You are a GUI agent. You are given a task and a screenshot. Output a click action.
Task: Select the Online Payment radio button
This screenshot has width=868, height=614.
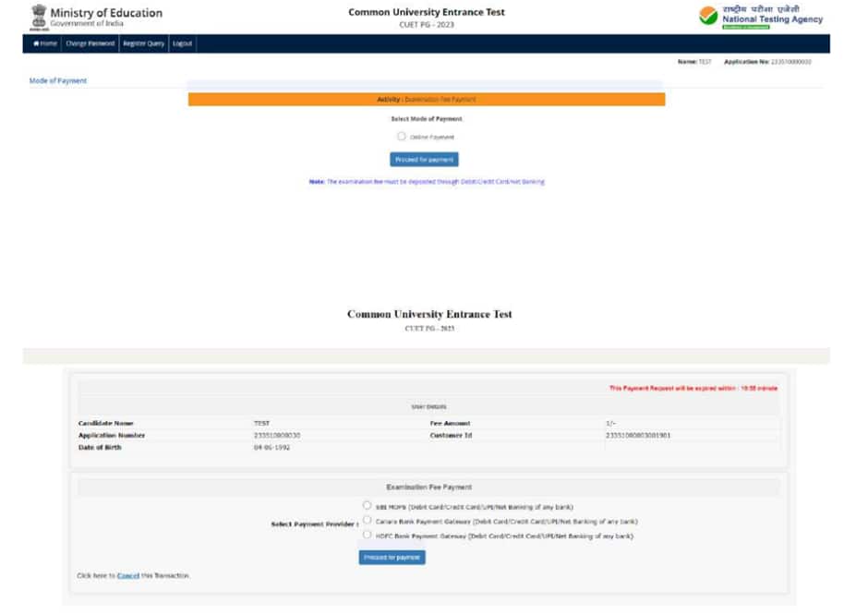[403, 136]
